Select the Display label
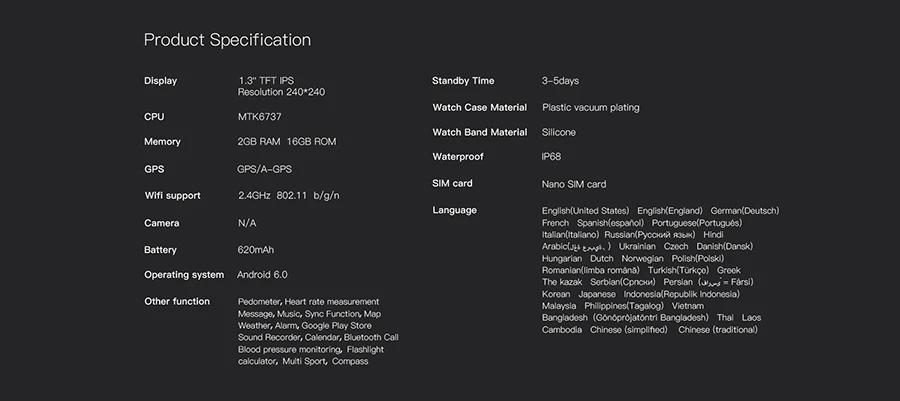 click(x=160, y=81)
